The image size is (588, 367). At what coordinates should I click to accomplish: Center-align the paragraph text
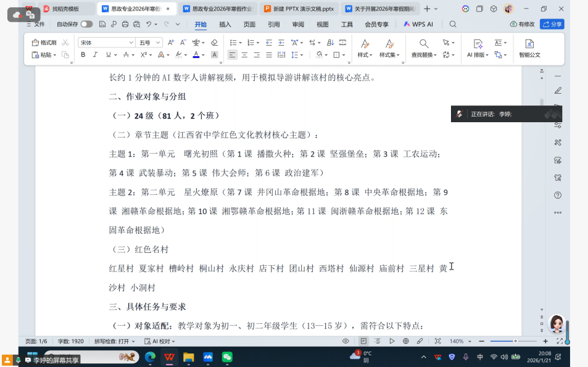click(x=244, y=55)
